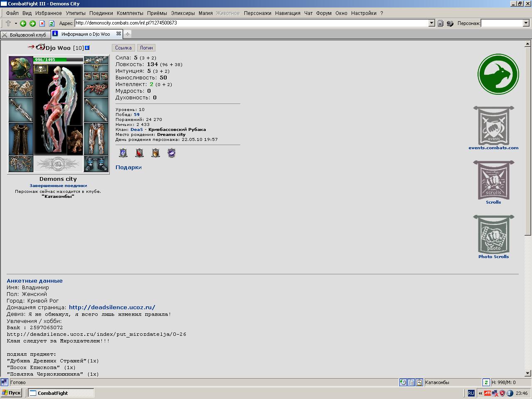Select the Информация о Djo Woo tab
The height and width of the screenshot is (399, 532).
click(x=86, y=34)
